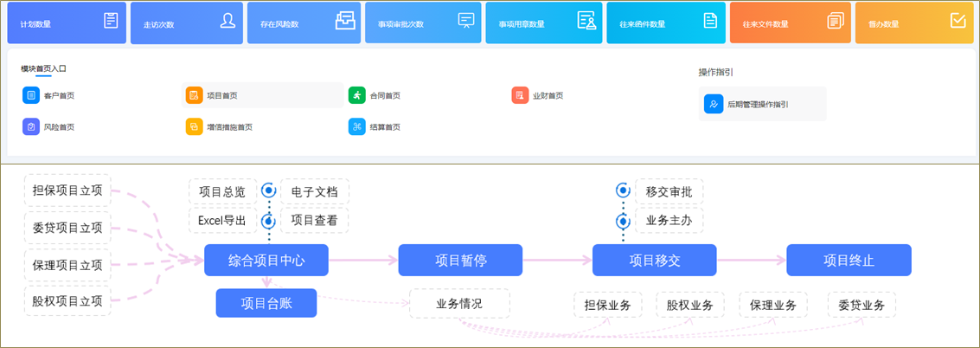Click the 项目总览 box

pyautogui.click(x=222, y=191)
